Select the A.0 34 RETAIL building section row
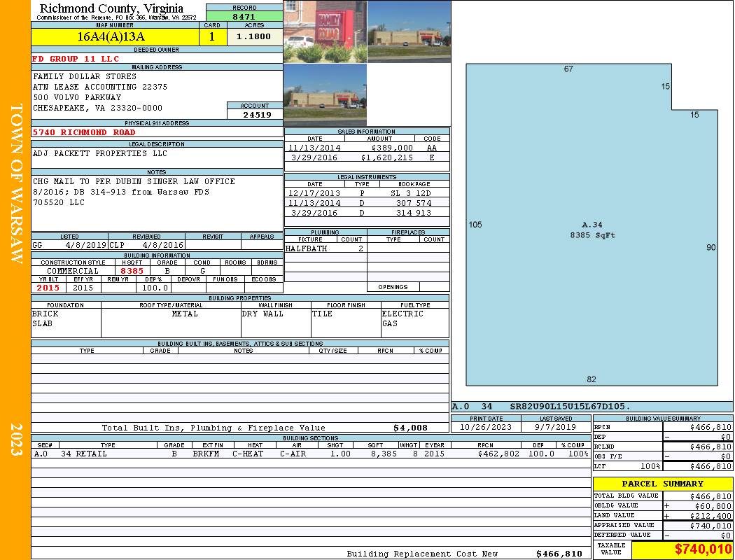Image resolution: width=735 pixels, height=560 pixels. point(310,454)
